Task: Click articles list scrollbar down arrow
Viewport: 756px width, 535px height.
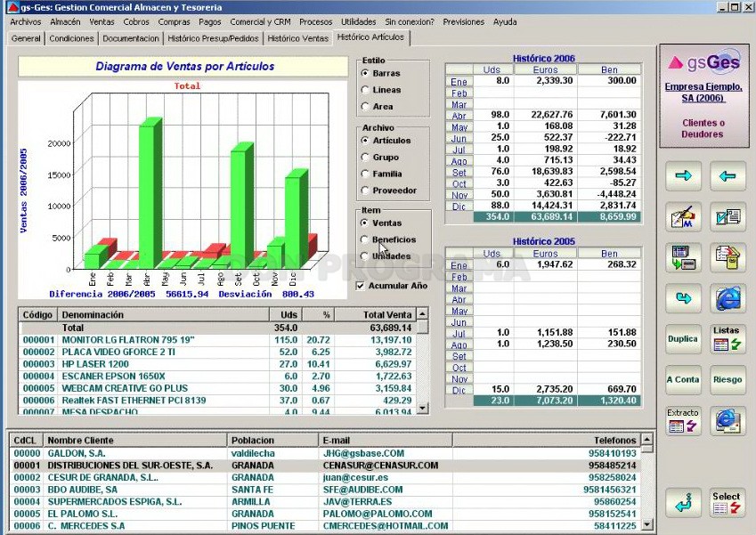Action: (x=422, y=409)
